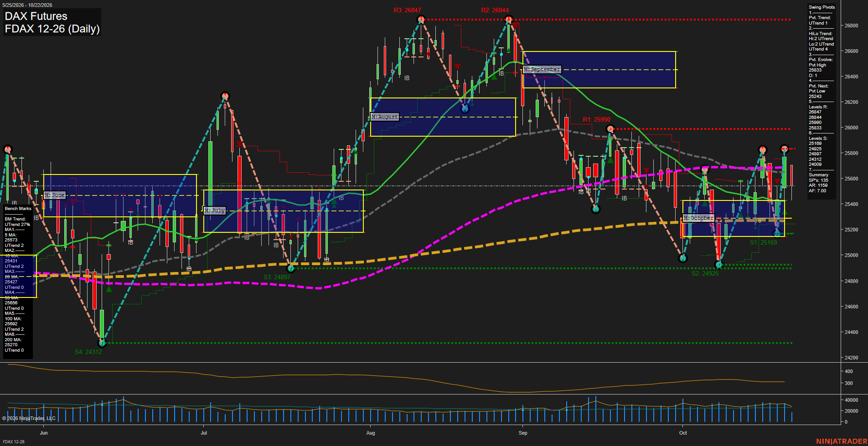Select the pivot high marker at R1
This screenshot has width=868, height=446.
tap(611, 129)
